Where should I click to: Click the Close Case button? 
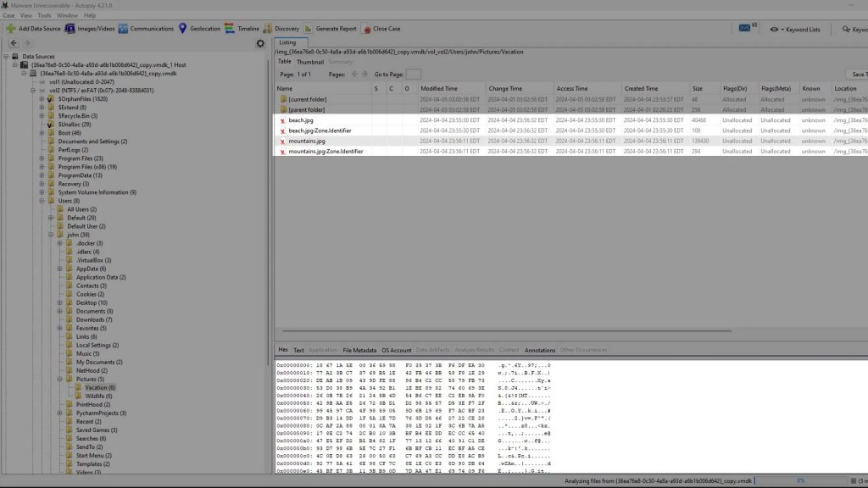(x=382, y=29)
